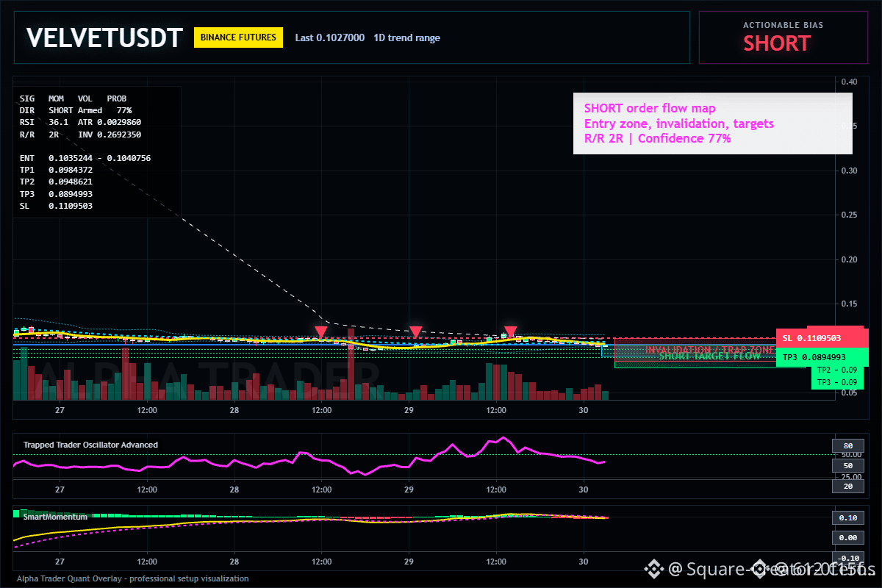Click the 0.20 price axis label
This screenshot has width=882, height=588.
click(850, 259)
